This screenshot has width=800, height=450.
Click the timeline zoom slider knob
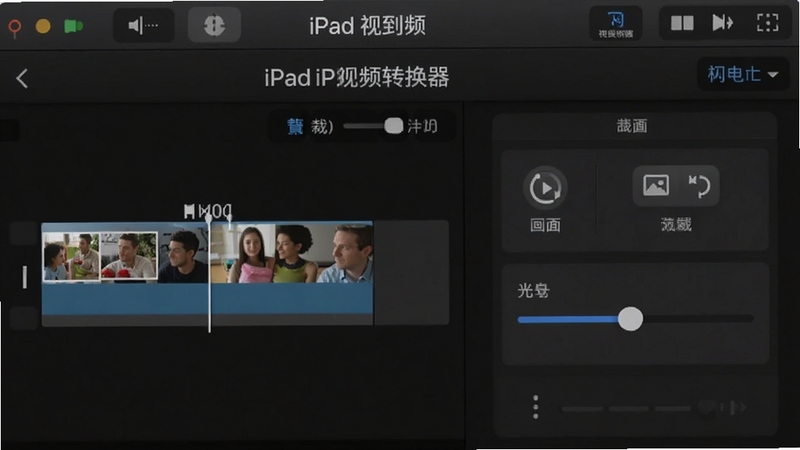tap(393, 126)
